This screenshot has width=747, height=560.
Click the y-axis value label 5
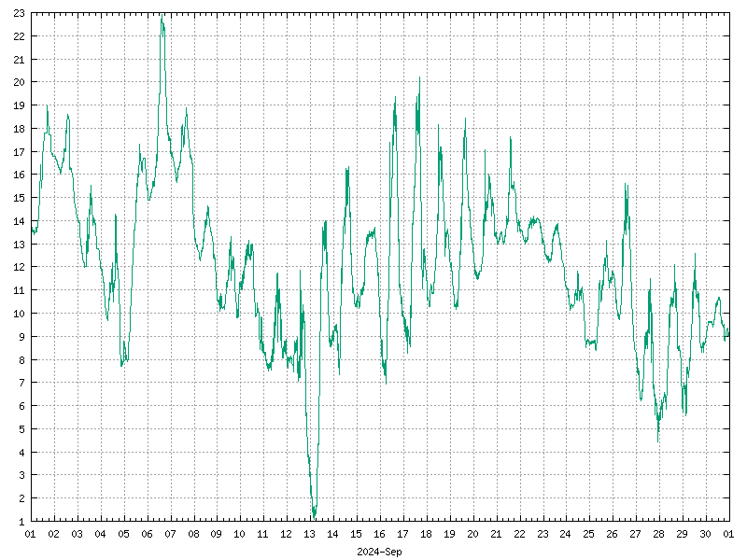click(x=21, y=429)
